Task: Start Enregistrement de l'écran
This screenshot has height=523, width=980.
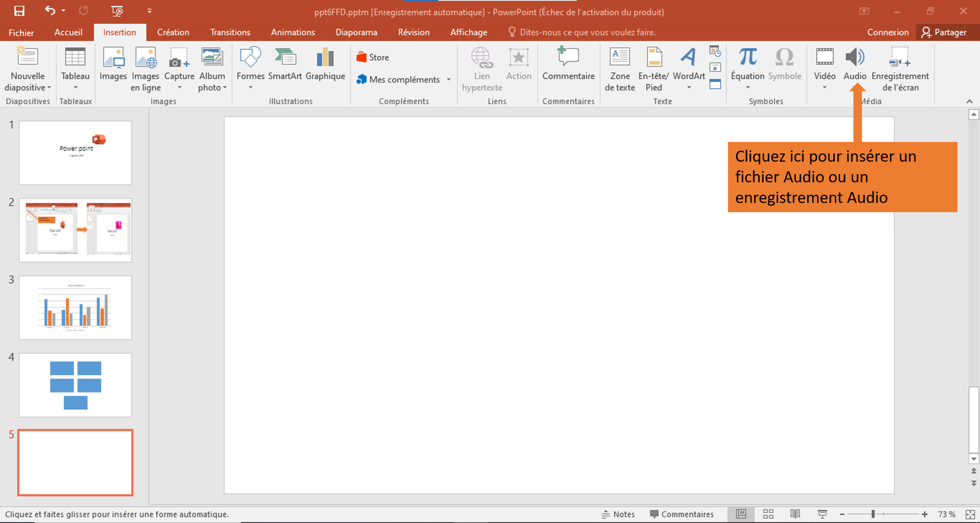Action: pos(900,69)
